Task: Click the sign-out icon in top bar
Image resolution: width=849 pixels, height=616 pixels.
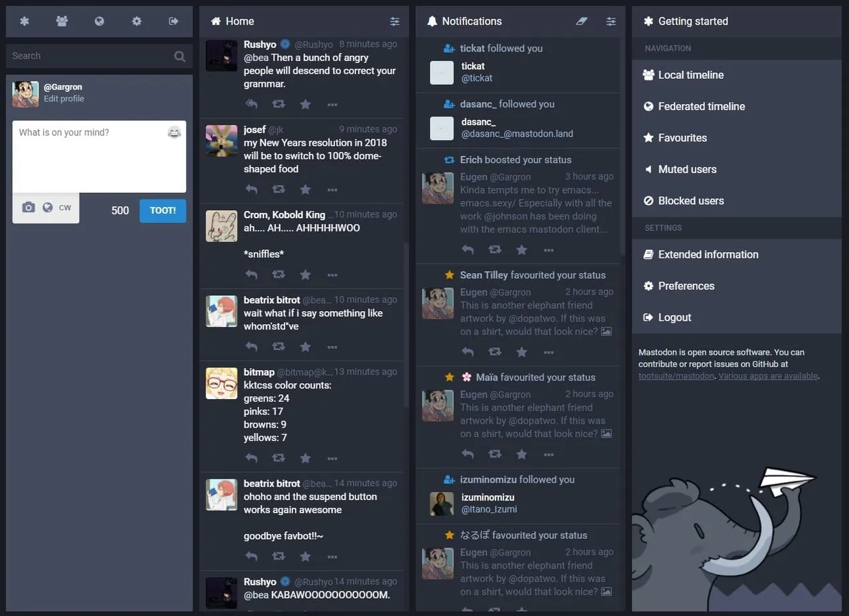Action: click(174, 21)
